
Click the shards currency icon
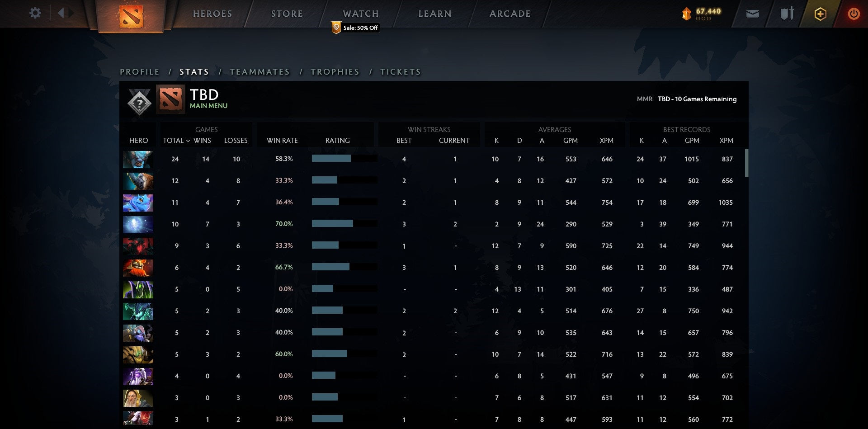coord(686,14)
